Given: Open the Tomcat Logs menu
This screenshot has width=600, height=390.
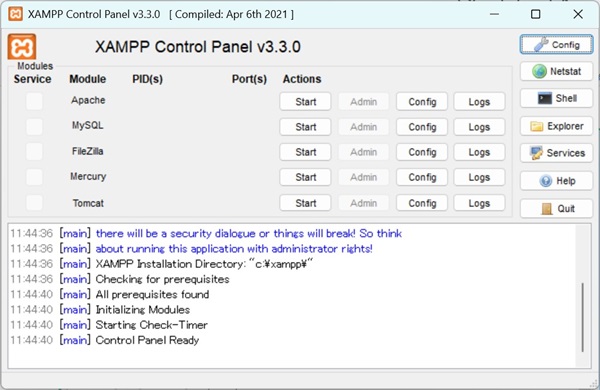Looking at the screenshot, I should tap(479, 203).
